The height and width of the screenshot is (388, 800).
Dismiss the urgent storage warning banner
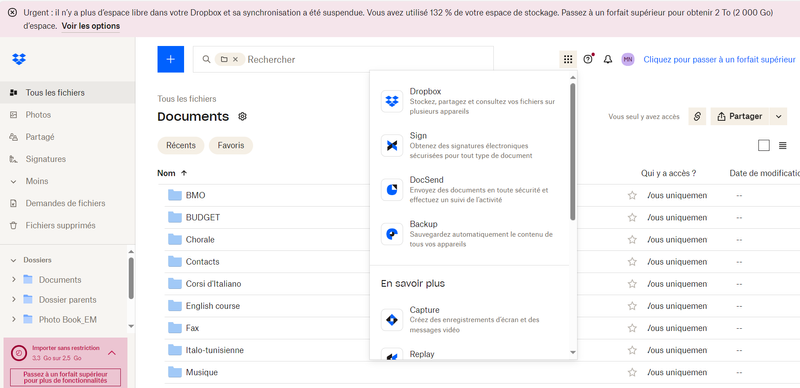pos(12,12)
